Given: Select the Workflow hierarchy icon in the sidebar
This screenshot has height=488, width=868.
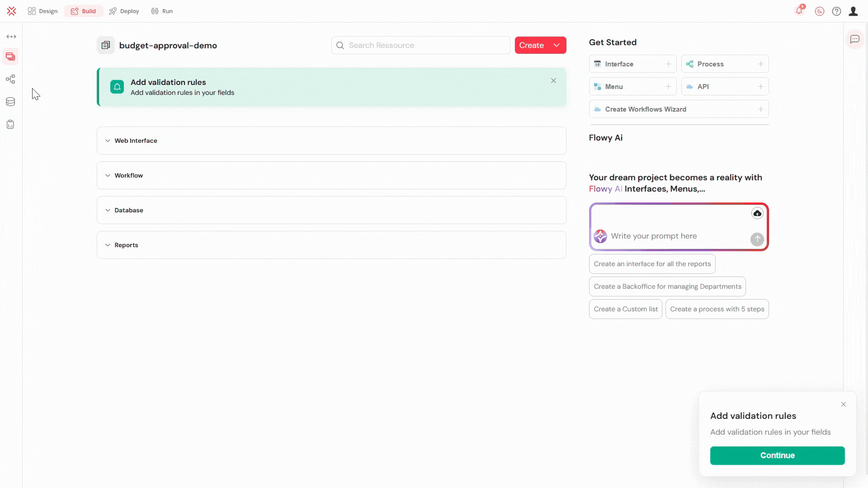Looking at the screenshot, I should [10, 79].
